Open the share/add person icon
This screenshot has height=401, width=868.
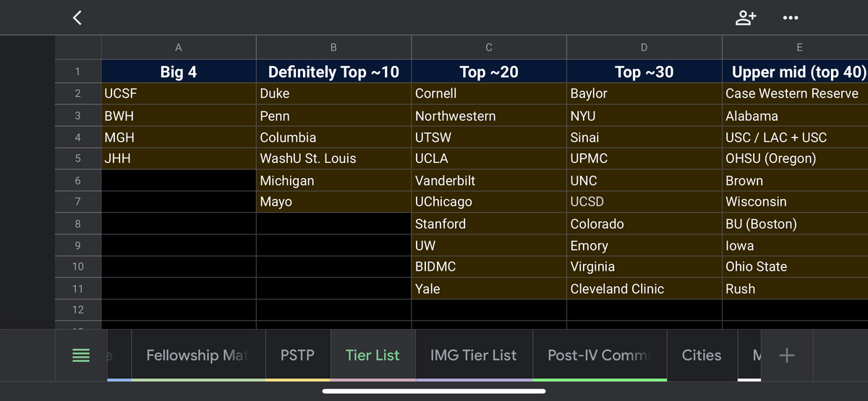745,18
